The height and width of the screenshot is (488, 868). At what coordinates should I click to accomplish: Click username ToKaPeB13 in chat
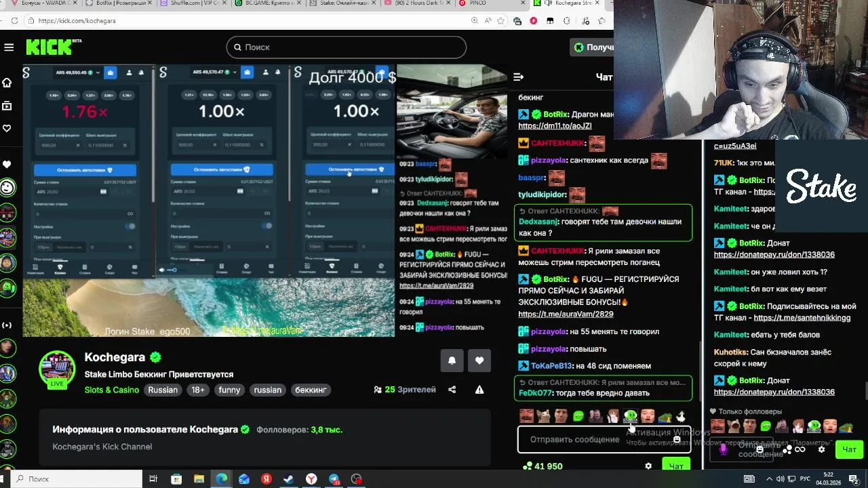point(551,366)
